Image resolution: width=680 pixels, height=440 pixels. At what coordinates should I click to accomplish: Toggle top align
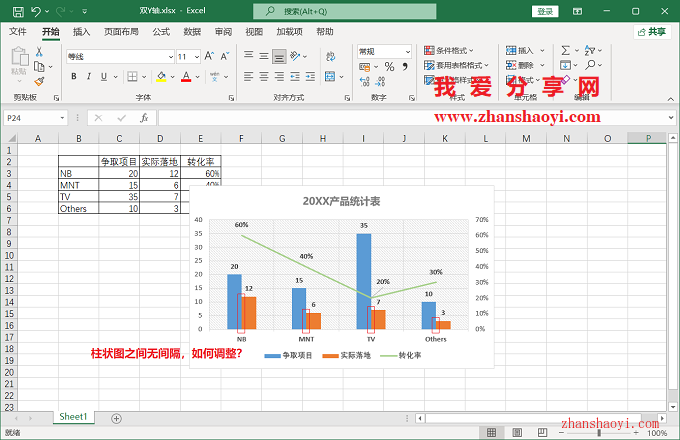tap(248, 55)
